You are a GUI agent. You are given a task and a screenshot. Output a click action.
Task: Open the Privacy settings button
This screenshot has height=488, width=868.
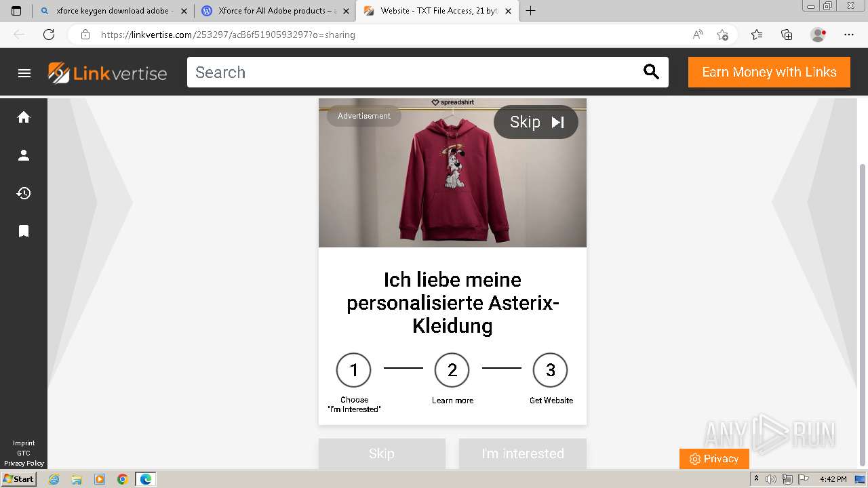tap(714, 459)
